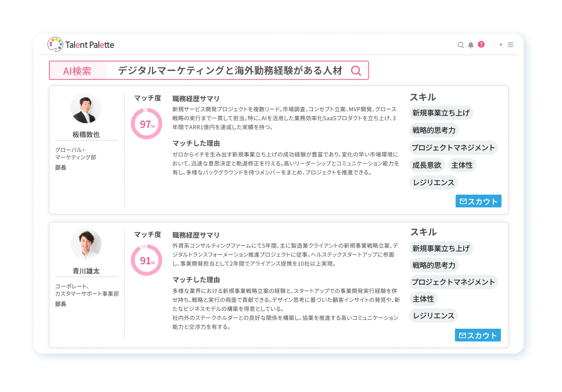Click the pink search icon in AI search bar
Image resolution: width=562 pixels, height=392 pixels.
(356, 71)
